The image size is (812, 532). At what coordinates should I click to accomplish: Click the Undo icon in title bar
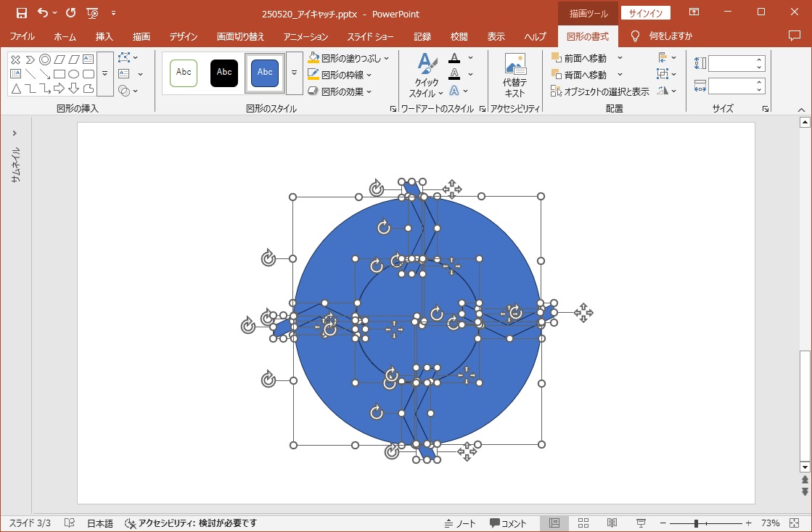point(43,13)
